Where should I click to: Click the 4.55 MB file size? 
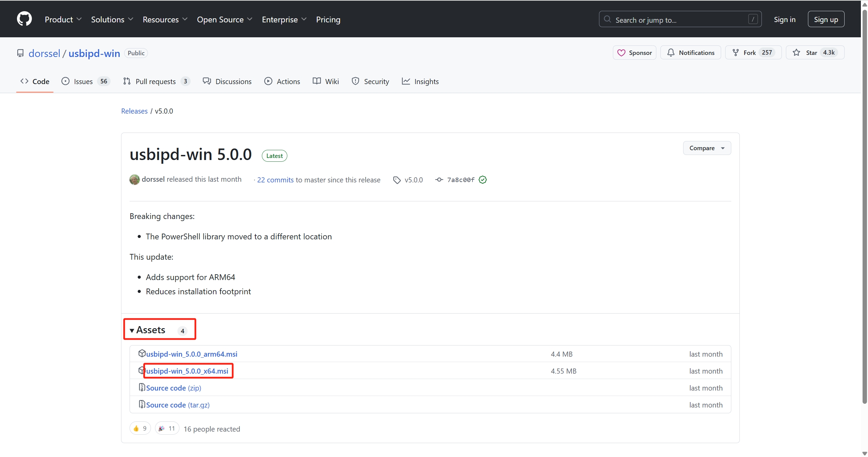tap(563, 371)
